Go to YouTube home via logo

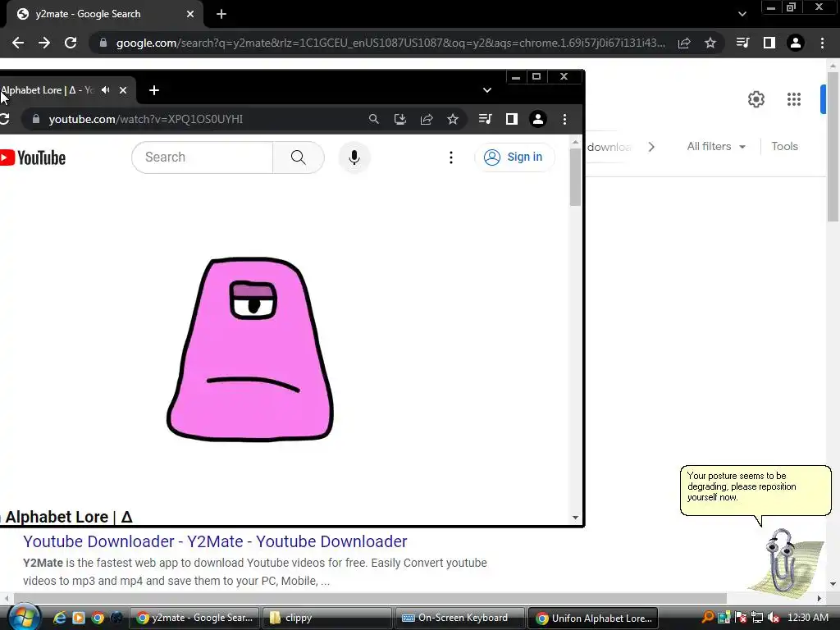(x=33, y=157)
